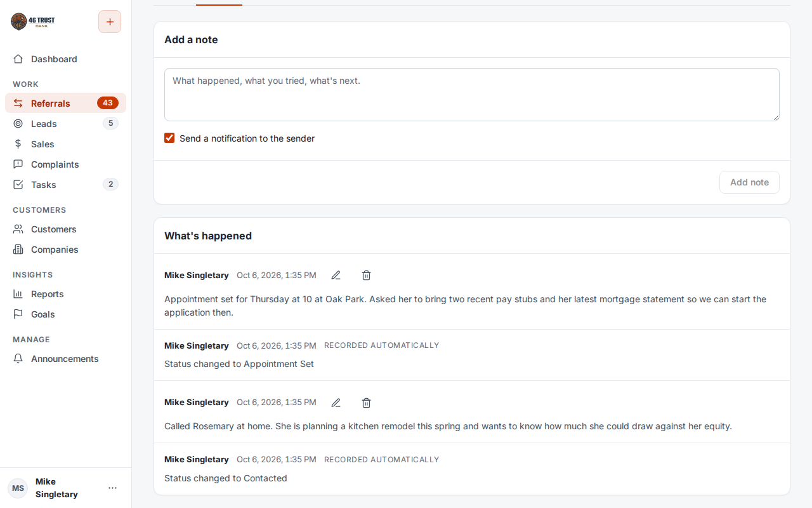This screenshot has width=812, height=508.
Task: Click the Companies building icon
Action: 18,250
